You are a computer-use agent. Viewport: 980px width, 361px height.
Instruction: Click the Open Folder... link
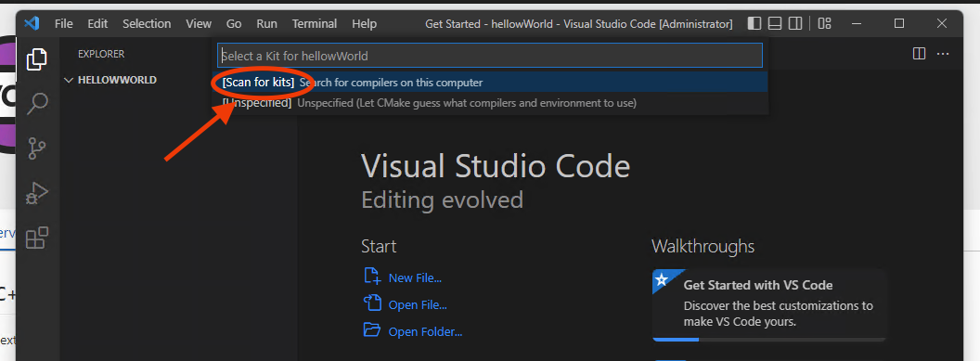coord(426,331)
